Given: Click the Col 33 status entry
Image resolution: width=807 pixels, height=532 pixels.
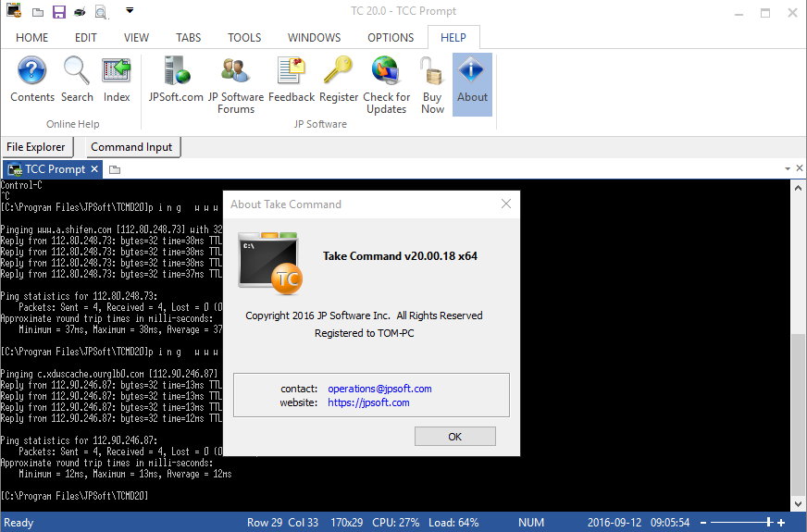Looking at the screenshot, I should coord(304,522).
